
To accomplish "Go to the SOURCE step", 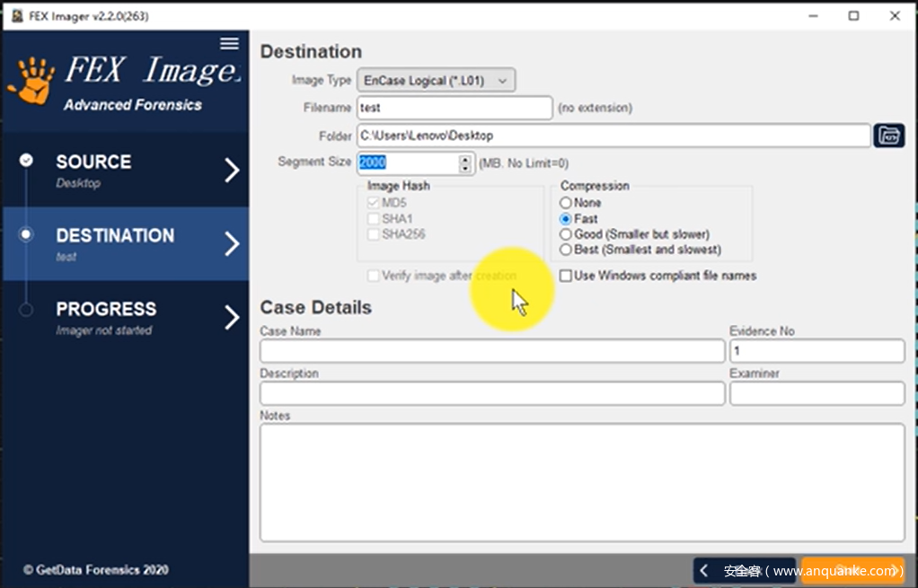I will click(126, 171).
